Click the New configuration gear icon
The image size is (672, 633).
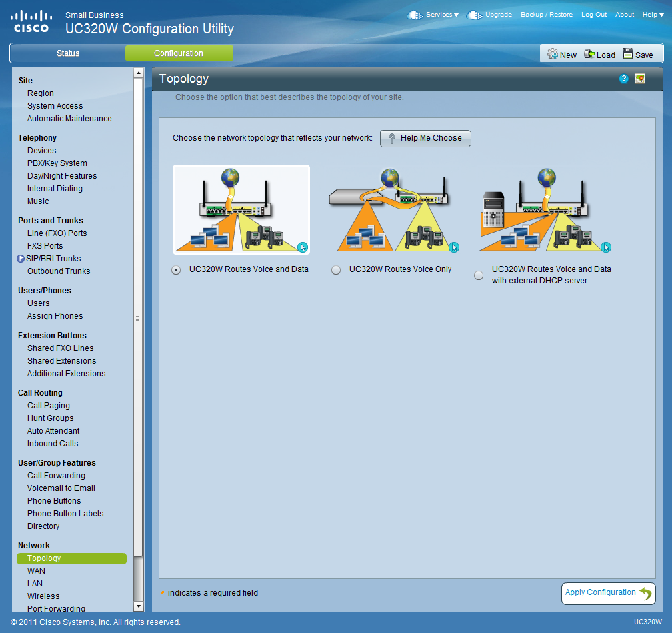click(x=553, y=54)
